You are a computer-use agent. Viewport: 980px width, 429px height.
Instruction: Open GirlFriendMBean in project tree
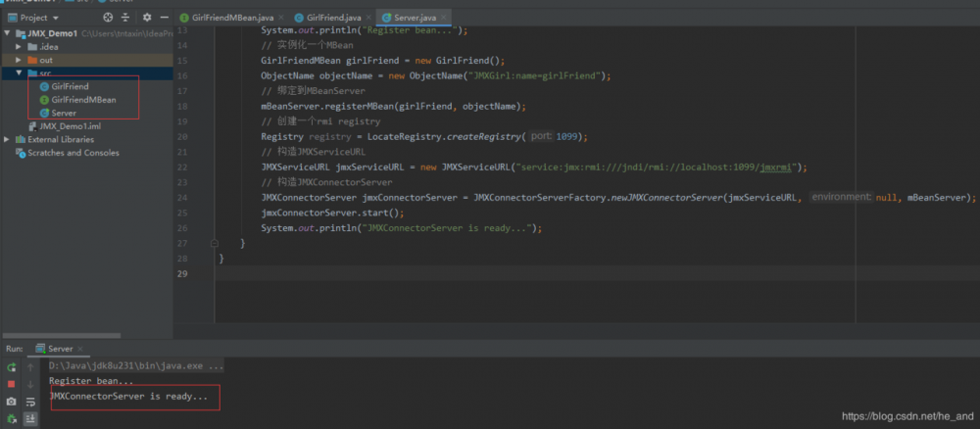click(x=83, y=100)
